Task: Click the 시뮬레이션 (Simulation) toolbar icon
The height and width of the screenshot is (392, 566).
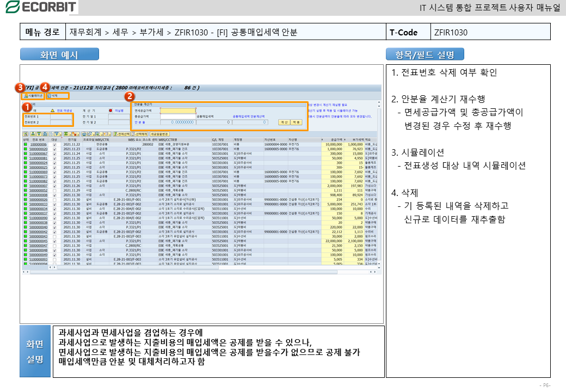Action: [33, 95]
